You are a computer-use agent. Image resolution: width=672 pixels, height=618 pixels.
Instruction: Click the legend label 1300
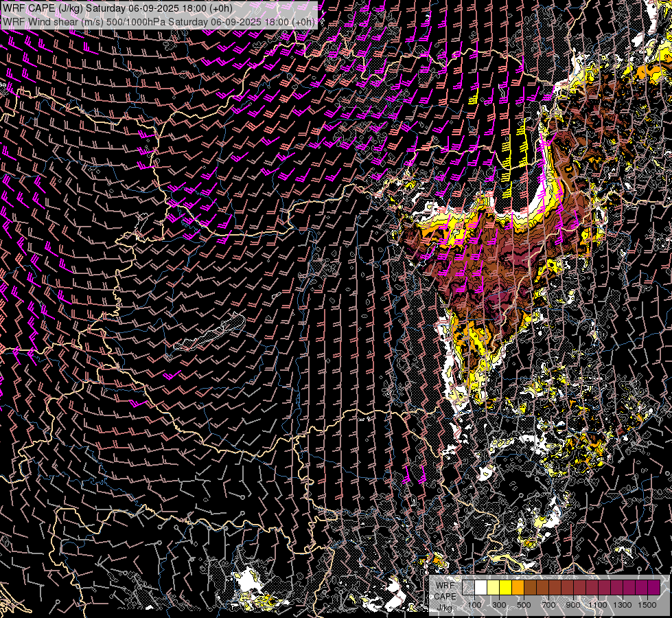(623, 605)
